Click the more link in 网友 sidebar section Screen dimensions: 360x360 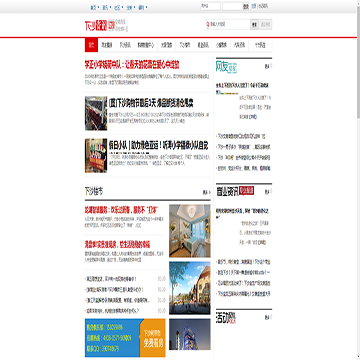click(x=267, y=66)
